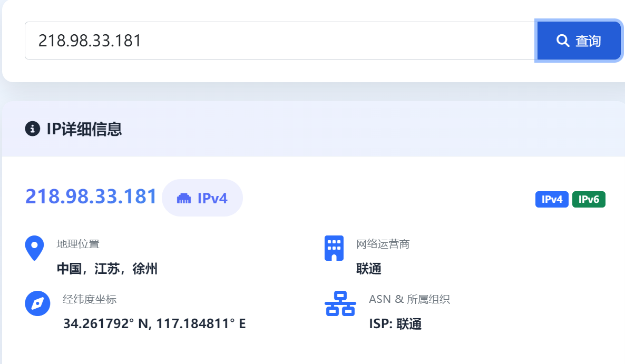
Task: Click the compass coordinates icon
Action: [37, 303]
